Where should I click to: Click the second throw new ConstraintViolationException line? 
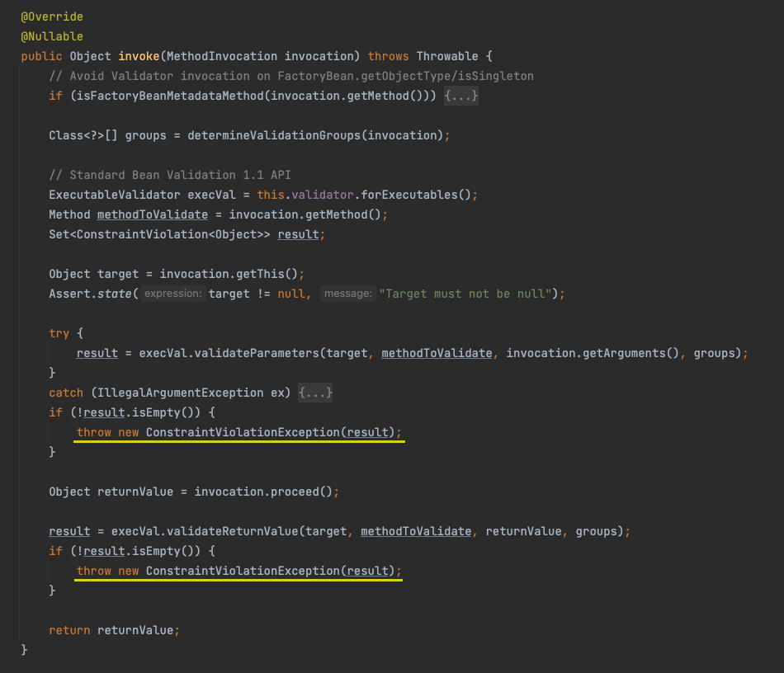tap(239, 571)
